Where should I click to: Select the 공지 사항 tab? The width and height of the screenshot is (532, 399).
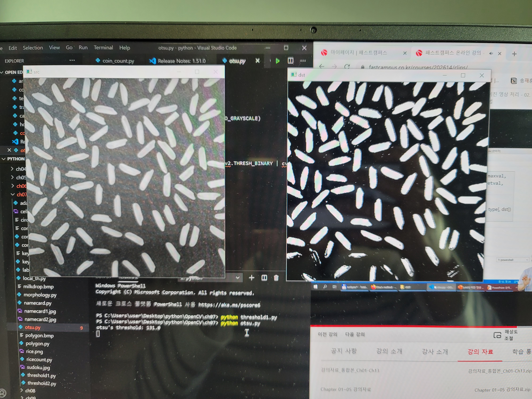[344, 351]
